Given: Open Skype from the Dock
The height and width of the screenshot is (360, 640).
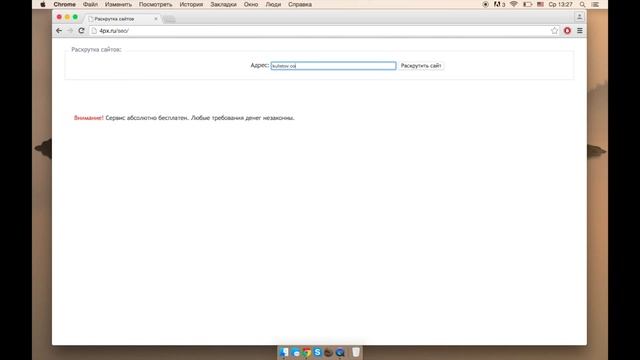Looking at the screenshot, I should click(318, 352).
